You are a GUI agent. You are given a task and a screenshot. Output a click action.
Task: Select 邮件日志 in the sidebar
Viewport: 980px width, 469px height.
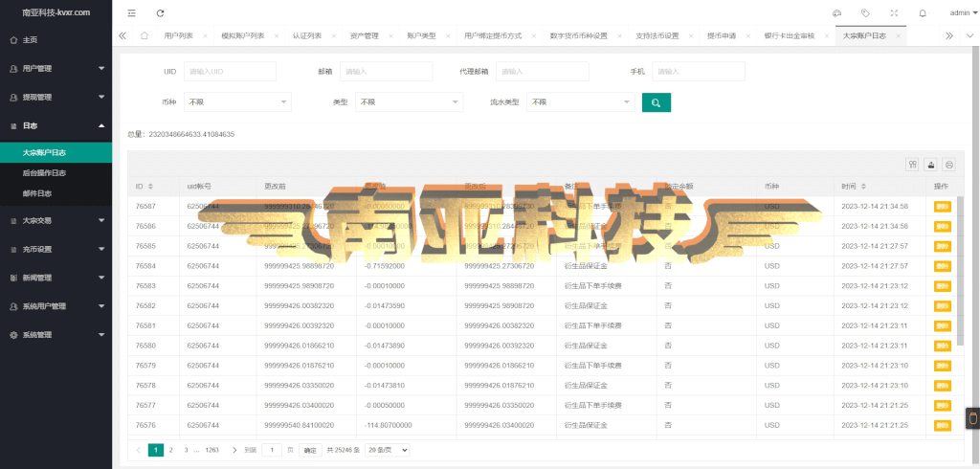point(56,194)
